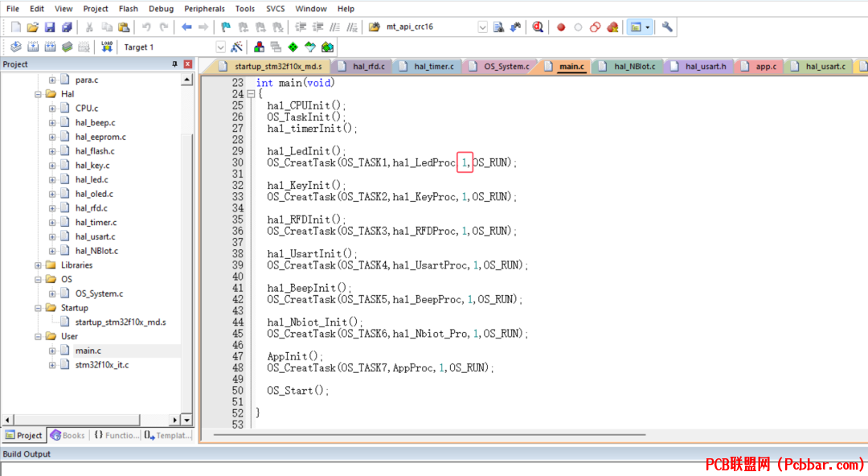Screen dimensions: 868x476
Task: Click the editor horizontal scrollbar
Action: click(x=429, y=435)
